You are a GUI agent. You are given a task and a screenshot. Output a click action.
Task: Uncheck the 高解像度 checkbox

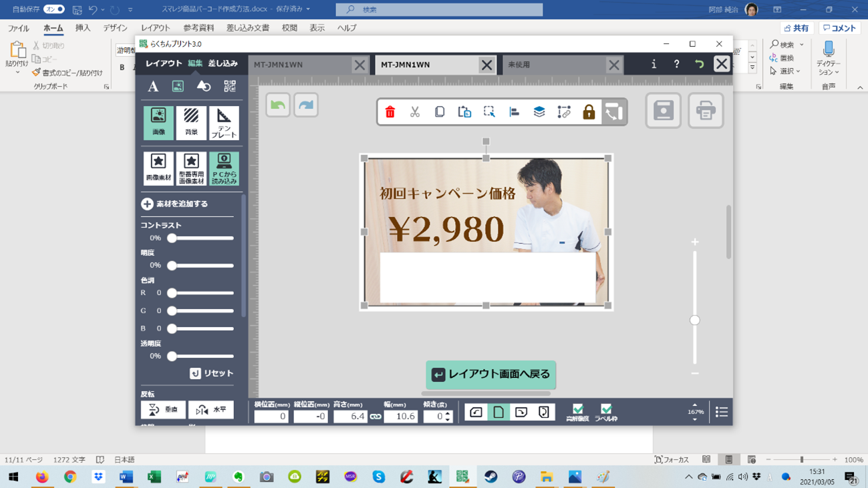(578, 409)
